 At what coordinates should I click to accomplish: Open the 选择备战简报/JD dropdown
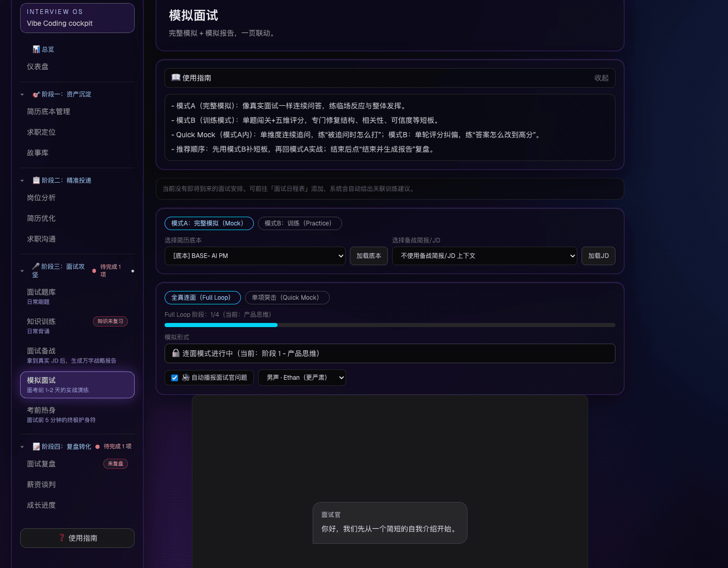tap(484, 256)
